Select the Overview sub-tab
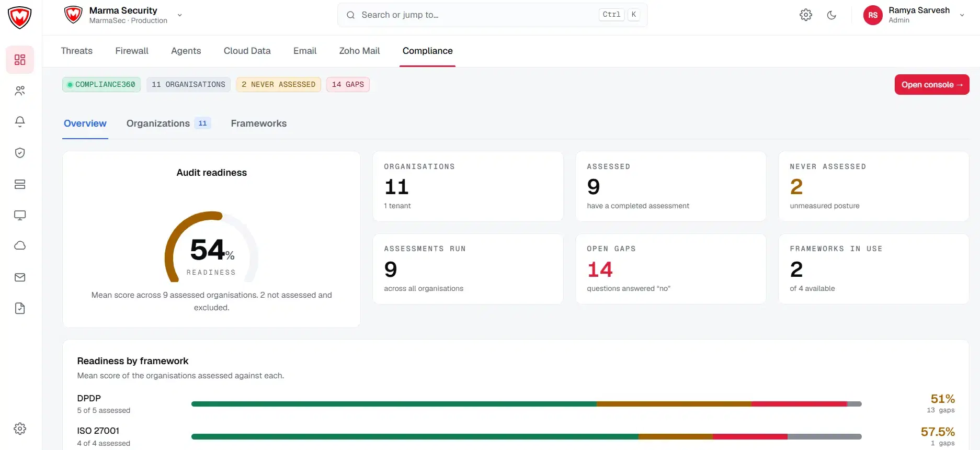The image size is (980, 450). (85, 123)
